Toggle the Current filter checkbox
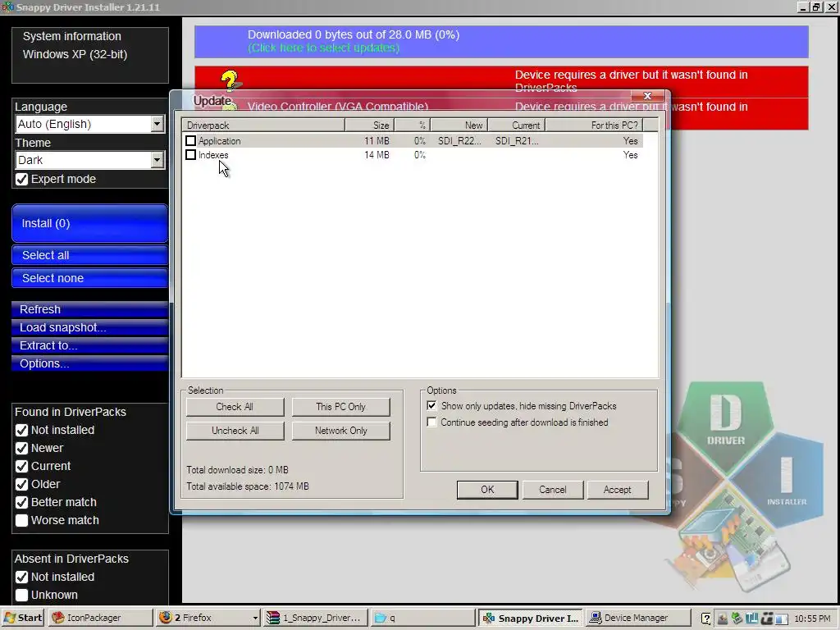840x630 pixels. [x=21, y=467]
